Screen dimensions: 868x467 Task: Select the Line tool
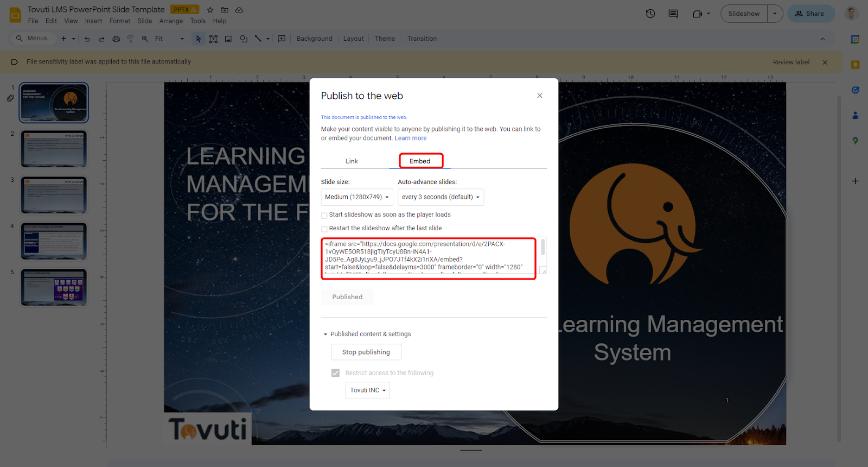click(x=258, y=39)
